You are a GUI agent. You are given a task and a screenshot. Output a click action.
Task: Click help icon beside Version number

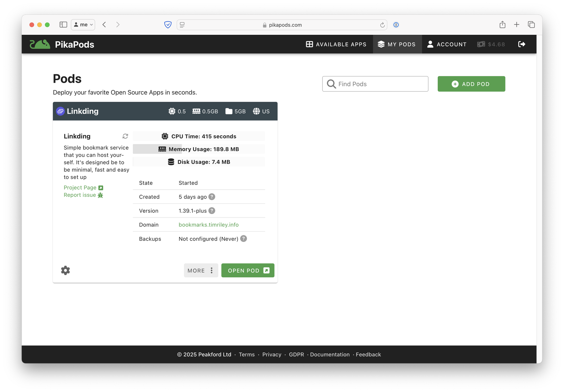coord(212,211)
